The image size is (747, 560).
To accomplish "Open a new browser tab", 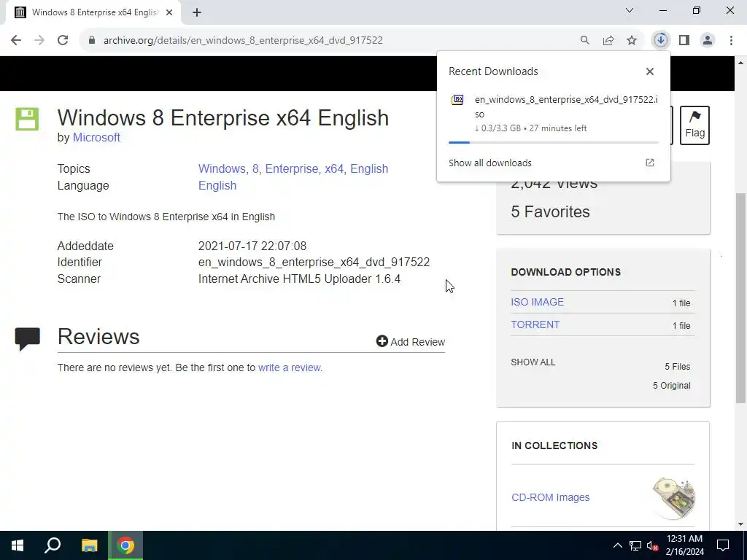I will (197, 12).
